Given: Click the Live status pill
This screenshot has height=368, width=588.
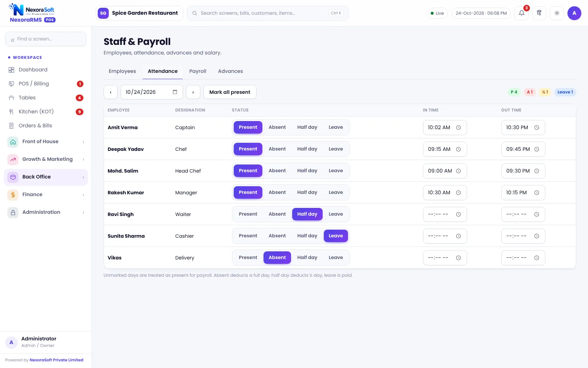Looking at the screenshot, I should 437,13.
